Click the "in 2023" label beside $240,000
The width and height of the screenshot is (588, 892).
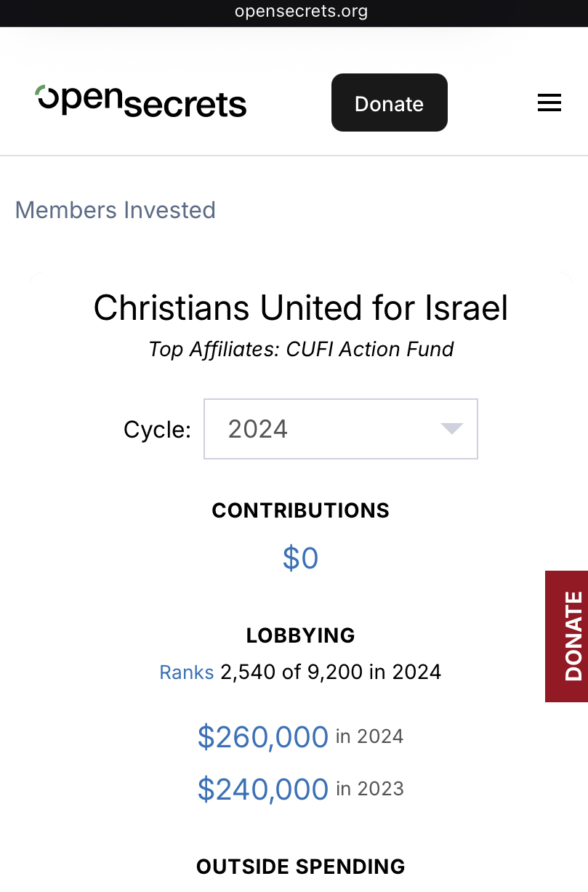click(370, 789)
